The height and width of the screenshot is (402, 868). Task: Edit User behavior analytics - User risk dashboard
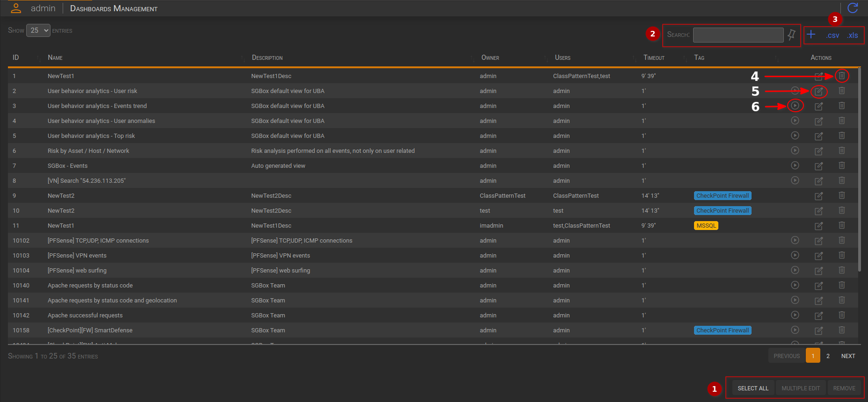(x=818, y=91)
